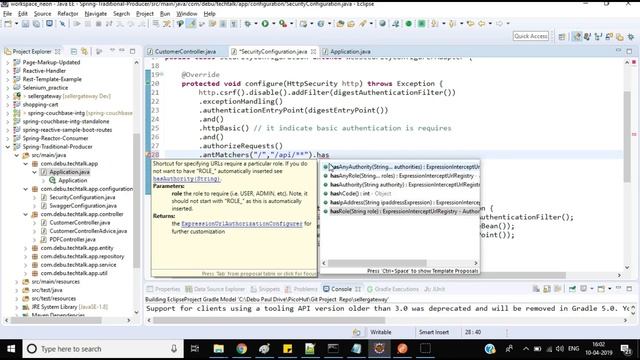Click the Debug bug icon in toolbar
Viewport: 640px width, 360px height.
click(x=248, y=24)
